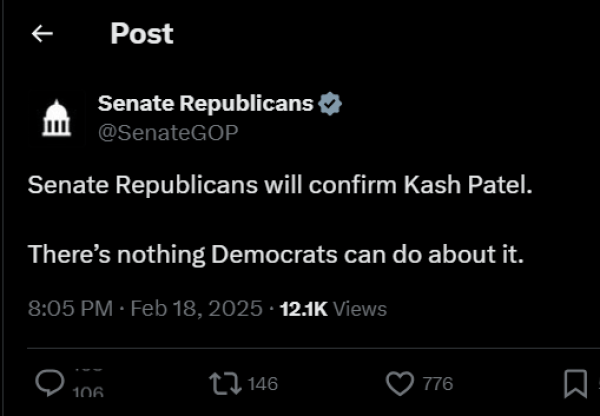Show the 776 likes count
The image size is (600, 416).
point(438,384)
